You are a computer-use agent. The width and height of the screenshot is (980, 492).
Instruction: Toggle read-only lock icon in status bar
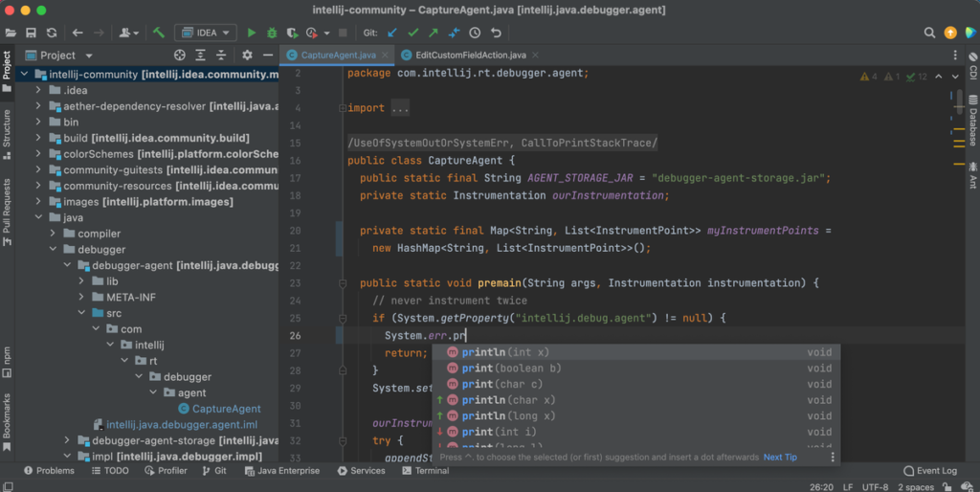coord(947,487)
